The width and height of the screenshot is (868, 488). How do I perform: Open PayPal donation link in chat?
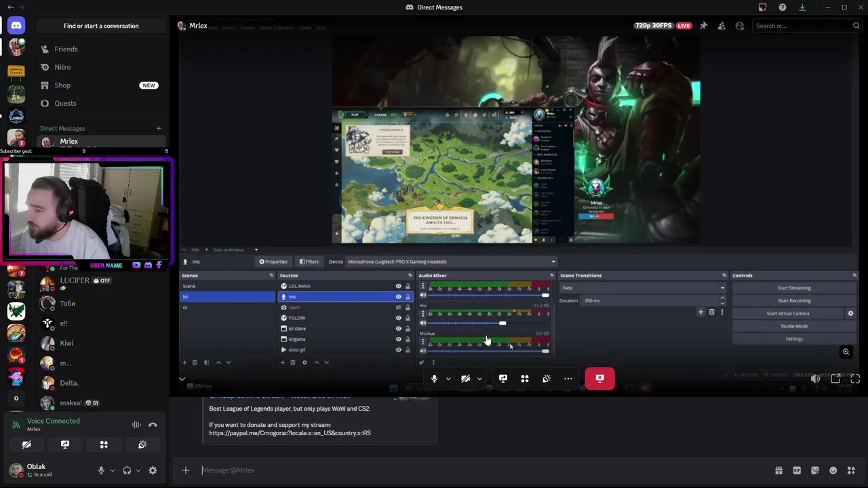[290, 433]
